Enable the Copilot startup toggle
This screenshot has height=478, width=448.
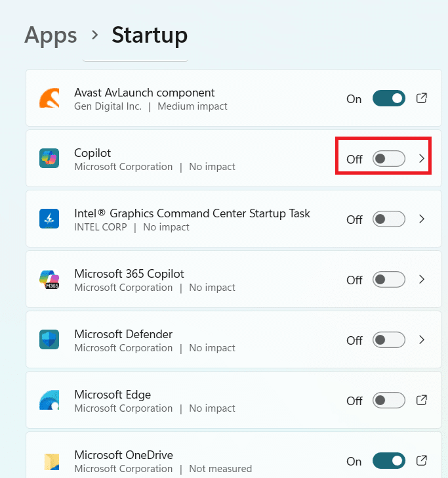tap(389, 159)
